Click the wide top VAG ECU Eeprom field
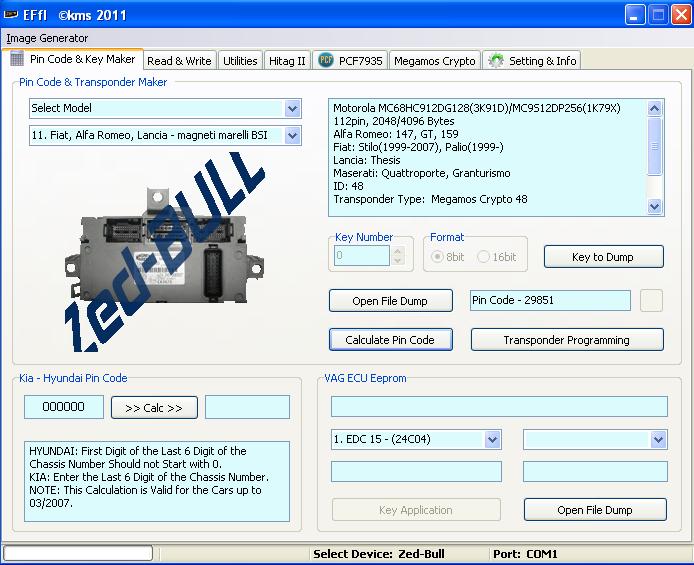 [x=499, y=407]
